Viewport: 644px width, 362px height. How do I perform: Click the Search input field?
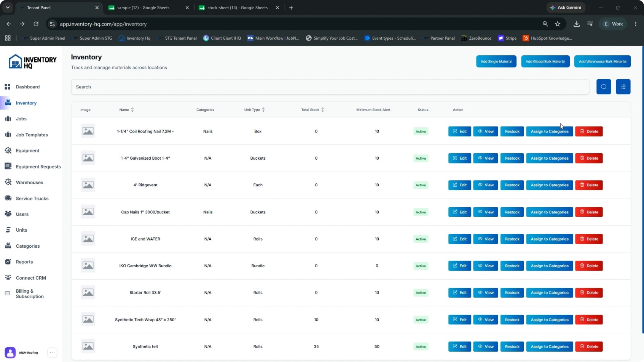[x=330, y=87]
